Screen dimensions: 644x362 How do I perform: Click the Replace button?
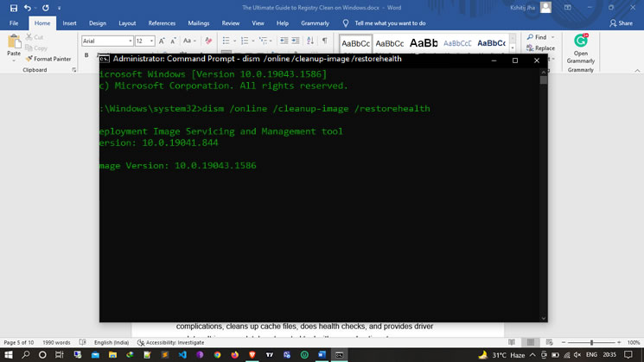(540, 48)
